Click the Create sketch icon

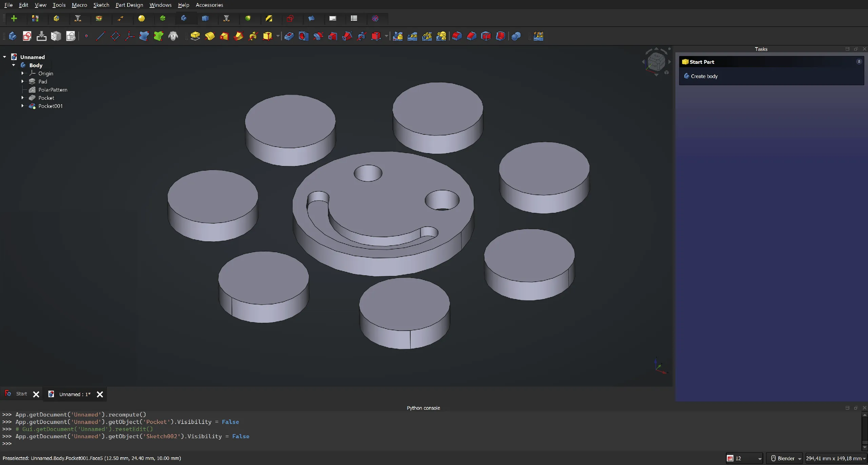27,36
